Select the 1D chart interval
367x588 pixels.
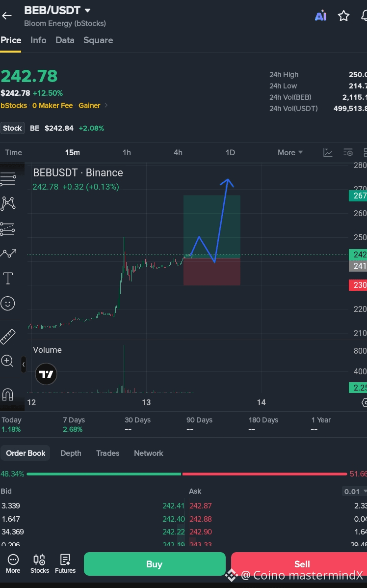coord(230,152)
